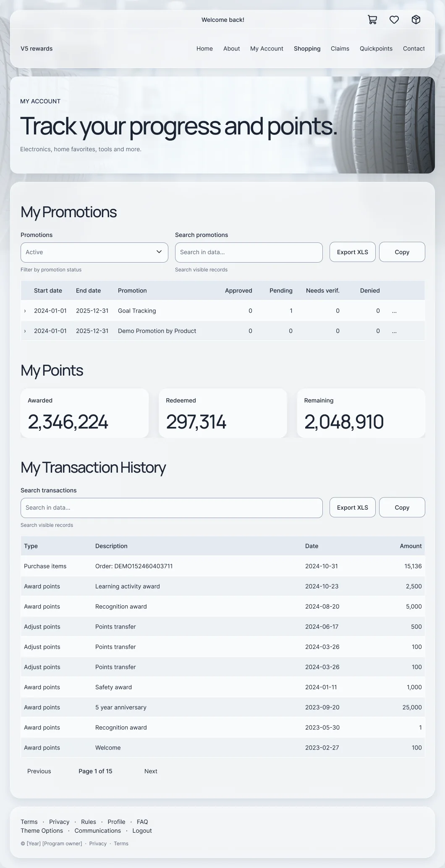Image resolution: width=445 pixels, height=868 pixels.
Task: Click the V5 rewards logo text
Action: click(x=37, y=49)
